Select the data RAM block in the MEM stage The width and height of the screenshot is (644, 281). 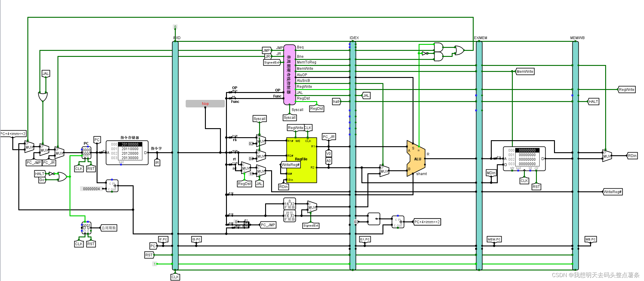524,159
